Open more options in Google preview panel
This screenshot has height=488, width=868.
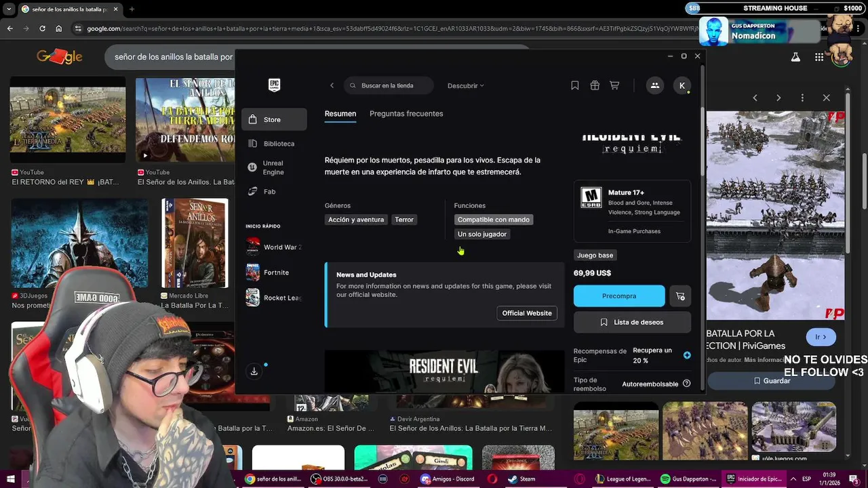[x=802, y=98]
